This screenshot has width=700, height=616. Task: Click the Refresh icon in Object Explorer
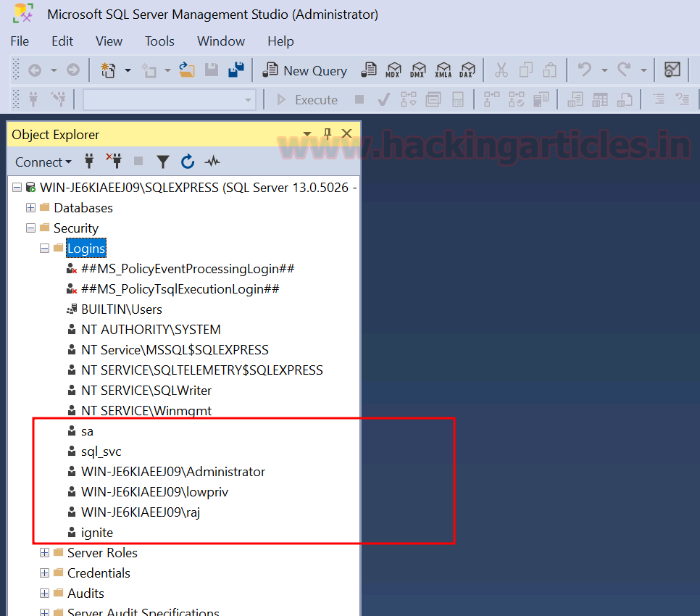(188, 161)
